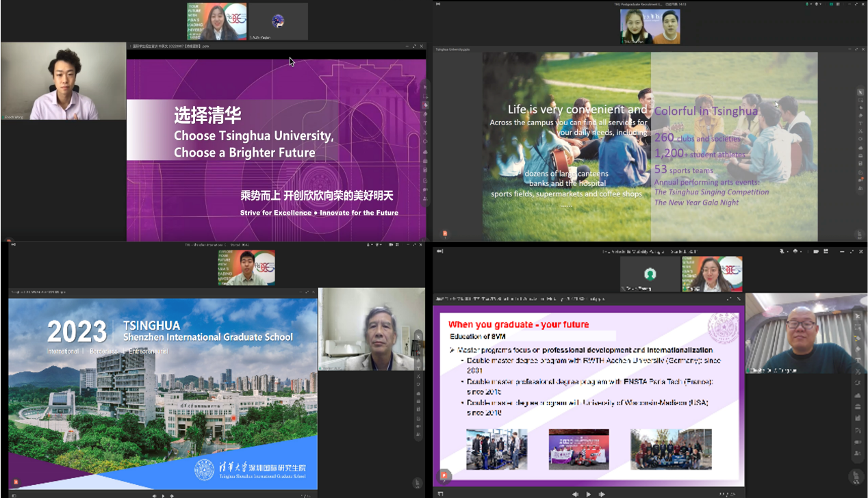Click orange PowerPoint badge on Shenzhen slide
The height and width of the screenshot is (498, 868).
(x=15, y=482)
